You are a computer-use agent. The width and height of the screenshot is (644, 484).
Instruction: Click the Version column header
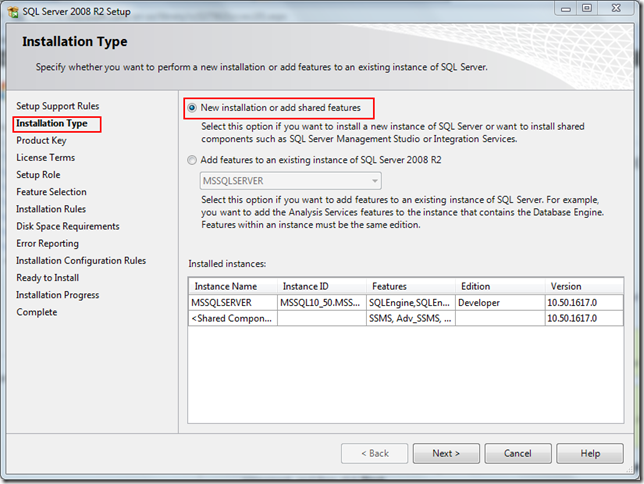click(x=584, y=286)
